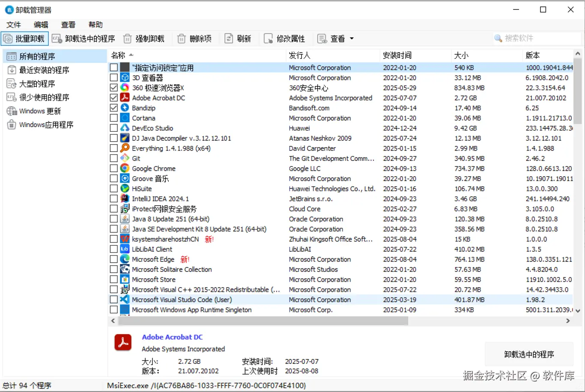Click the 卸载选中的程序 toolbar icon
The image size is (585, 392).
(57, 39)
